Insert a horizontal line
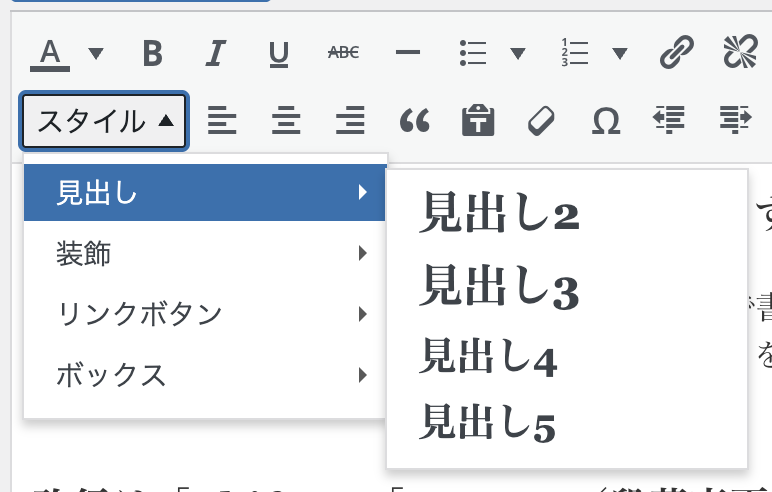The height and width of the screenshot is (492, 772). coord(407,53)
